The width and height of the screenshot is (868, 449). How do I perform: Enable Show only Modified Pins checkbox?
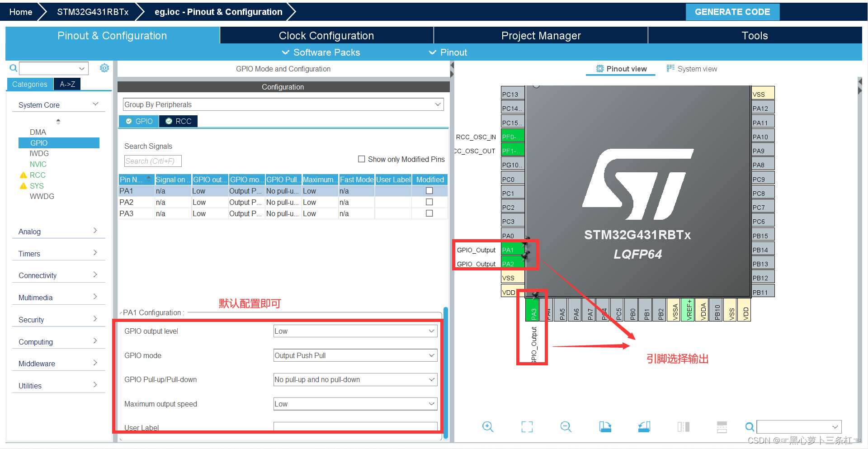[x=362, y=159]
